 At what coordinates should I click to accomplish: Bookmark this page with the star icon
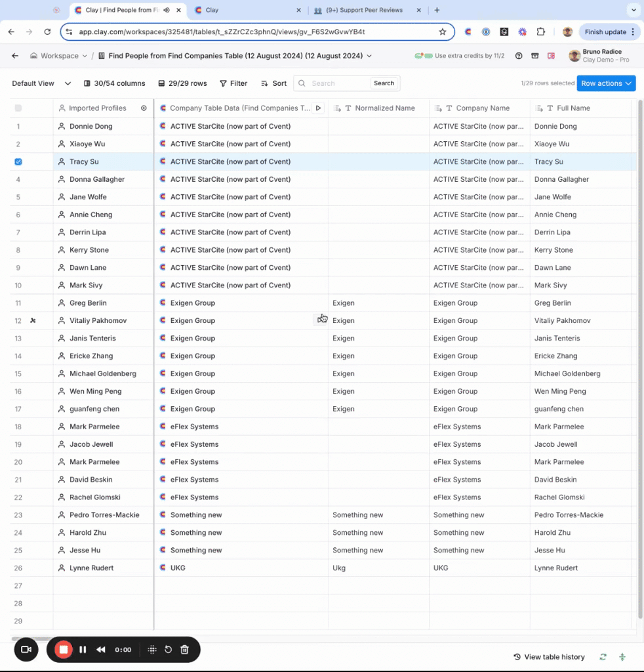(x=442, y=31)
